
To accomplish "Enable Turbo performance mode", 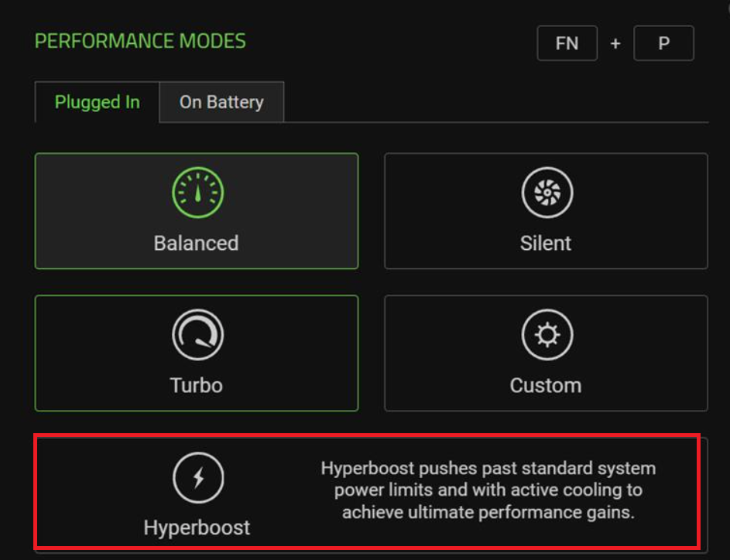I will pyautogui.click(x=197, y=352).
